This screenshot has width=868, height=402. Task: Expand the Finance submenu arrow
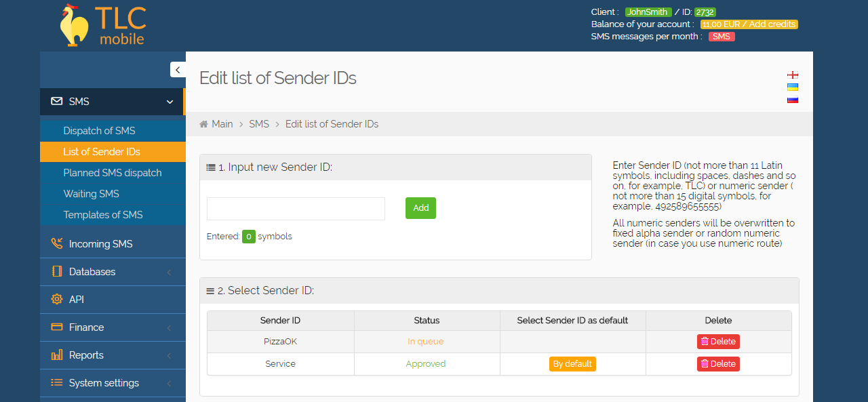[169, 328]
